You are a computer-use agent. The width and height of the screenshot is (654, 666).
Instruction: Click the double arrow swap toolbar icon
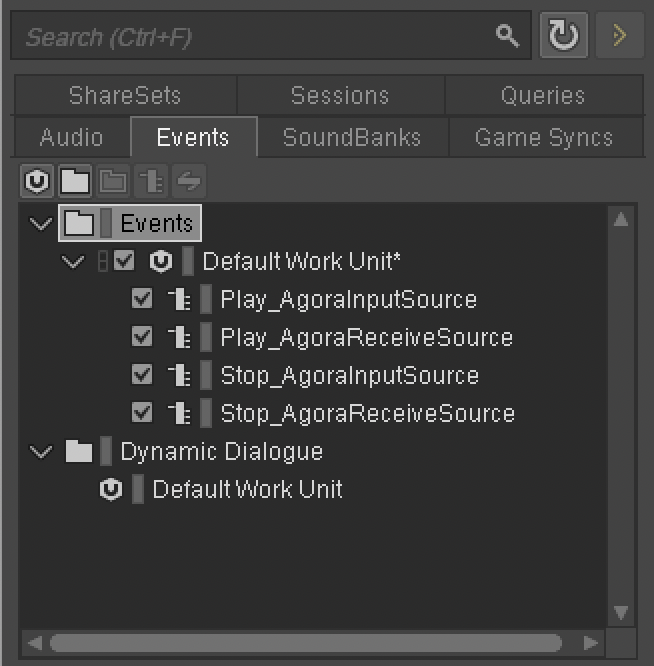pos(189,181)
